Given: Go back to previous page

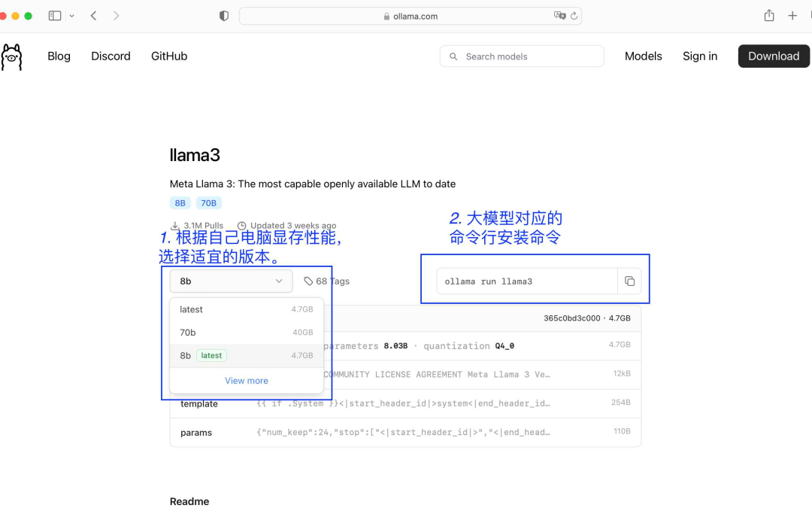Looking at the screenshot, I should tap(93, 16).
